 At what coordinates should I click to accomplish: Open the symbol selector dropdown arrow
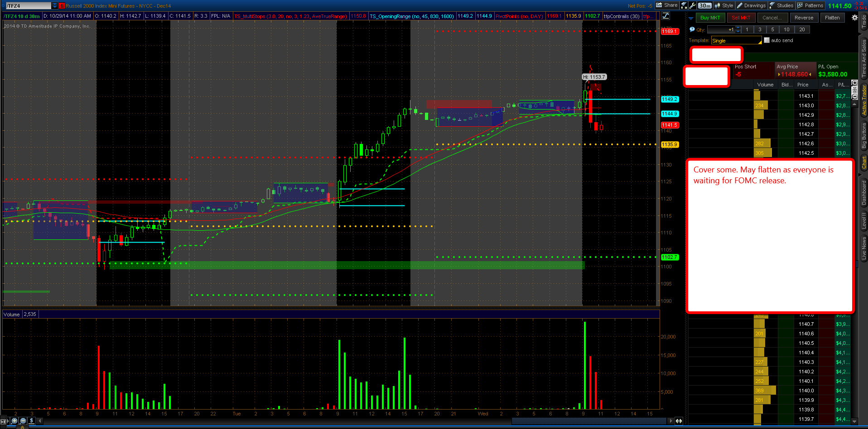coord(54,6)
